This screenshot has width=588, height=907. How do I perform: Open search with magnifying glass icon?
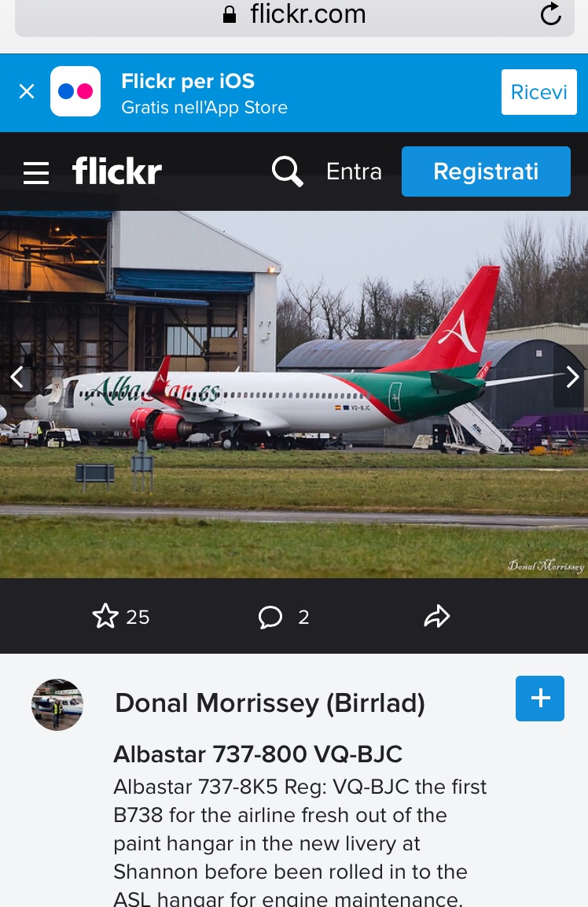pyautogui.click(x=288, y=171)
